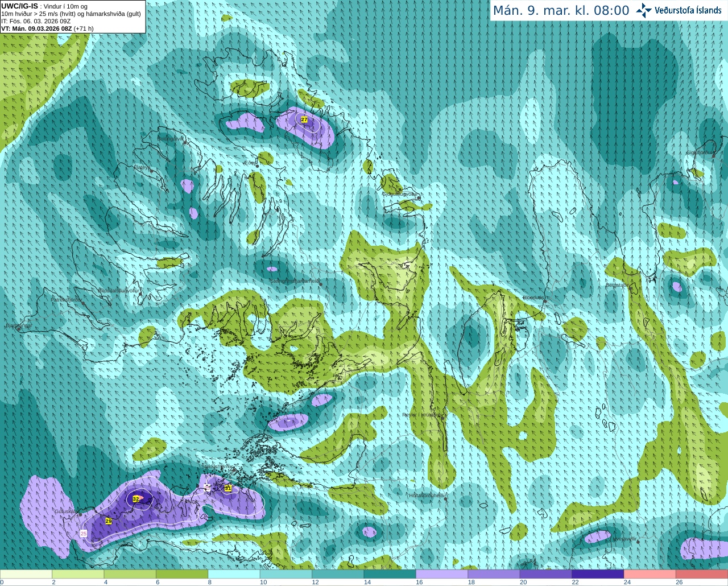Viewport: 728px width, 586px height.
Task: Click the Holtavörðuheiði place label
Action: (x=427, y=496)
